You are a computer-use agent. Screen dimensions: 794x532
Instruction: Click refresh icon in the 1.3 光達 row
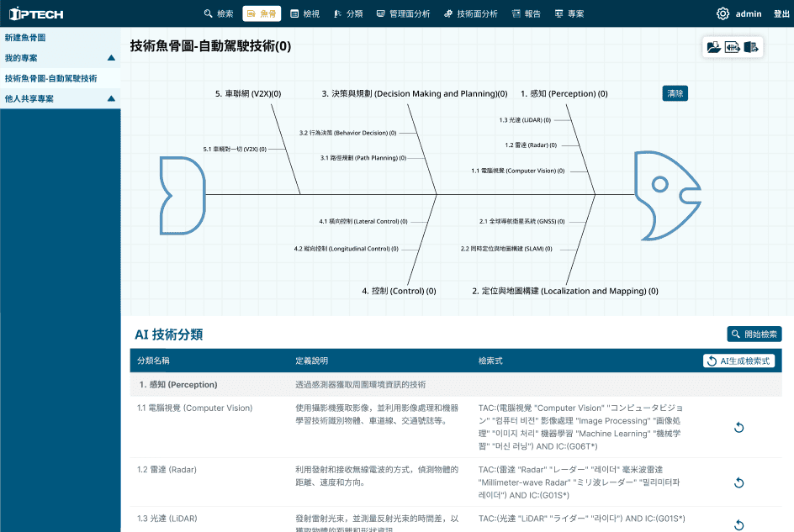(738, 524)
